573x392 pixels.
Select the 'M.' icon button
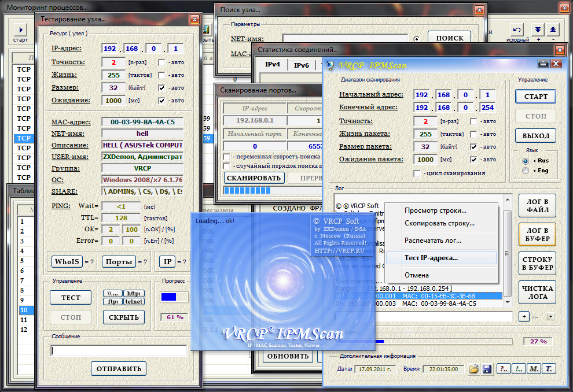tap(532, 368)
